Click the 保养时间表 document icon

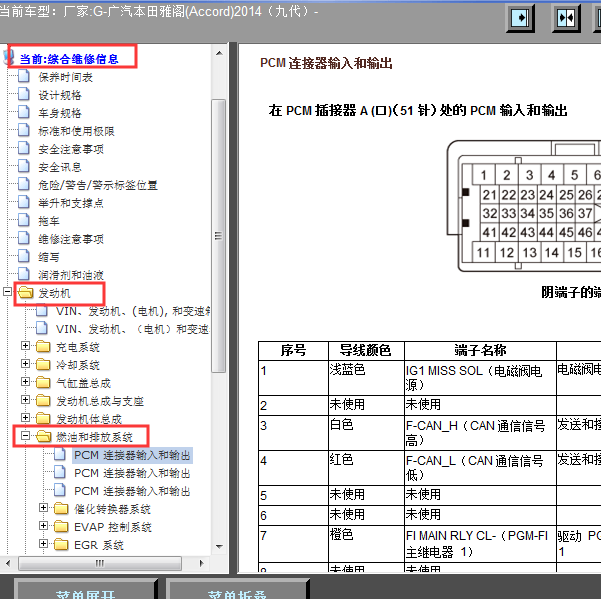pos(24,76)
